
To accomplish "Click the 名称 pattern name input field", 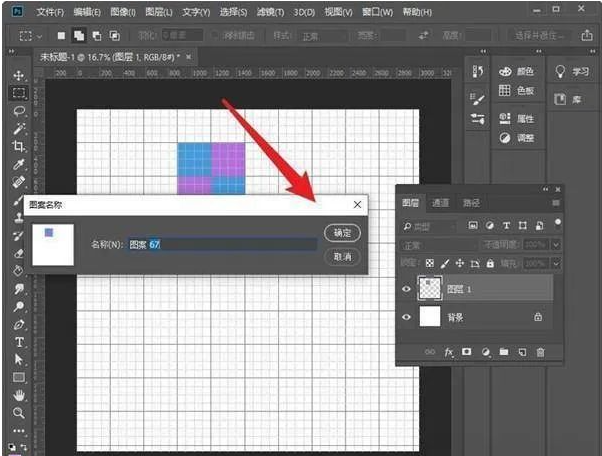I will [232, 244].
